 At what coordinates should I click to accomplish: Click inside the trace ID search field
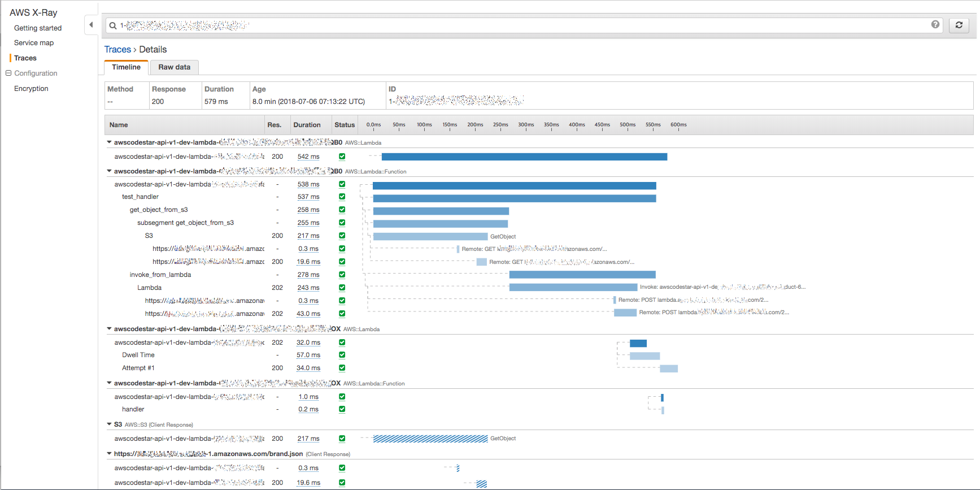(508, 25)
